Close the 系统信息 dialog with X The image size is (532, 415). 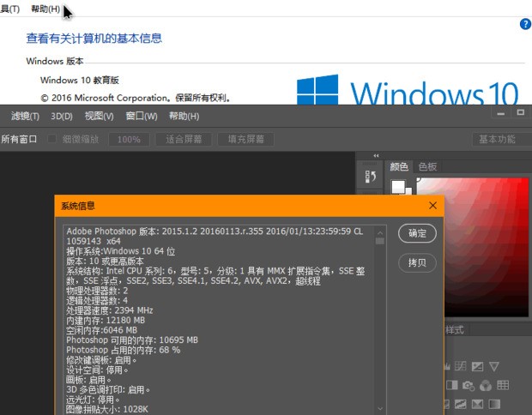tap(432, 206)
